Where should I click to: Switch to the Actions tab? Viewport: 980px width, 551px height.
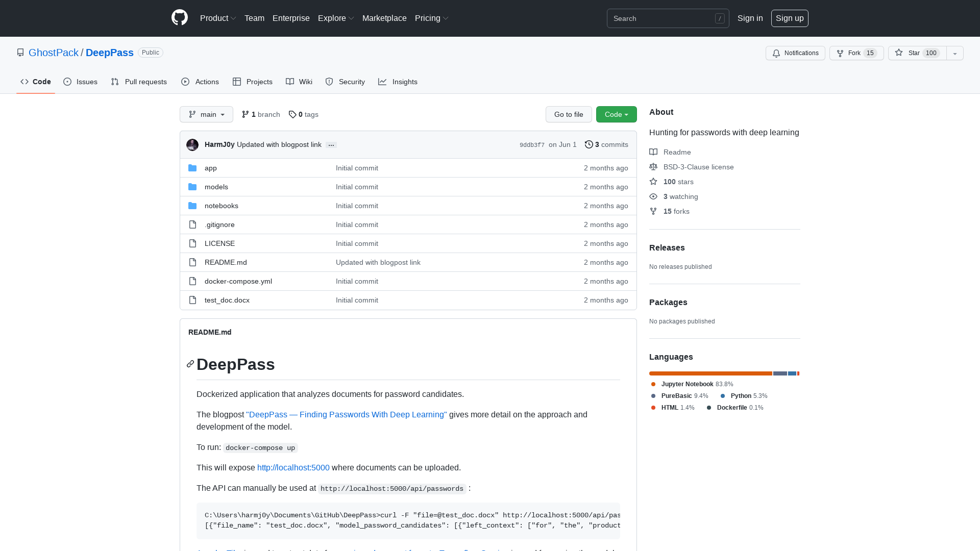(200, 82)
